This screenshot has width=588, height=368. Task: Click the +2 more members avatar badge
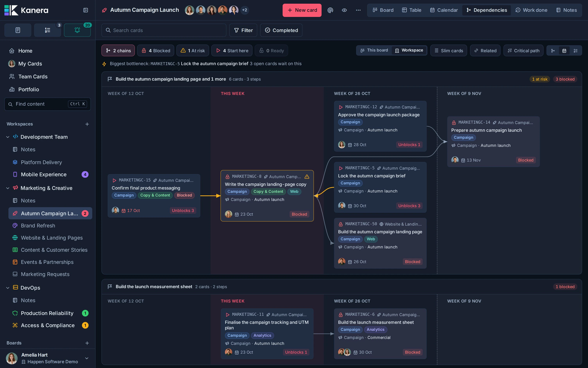coord(244,10)
